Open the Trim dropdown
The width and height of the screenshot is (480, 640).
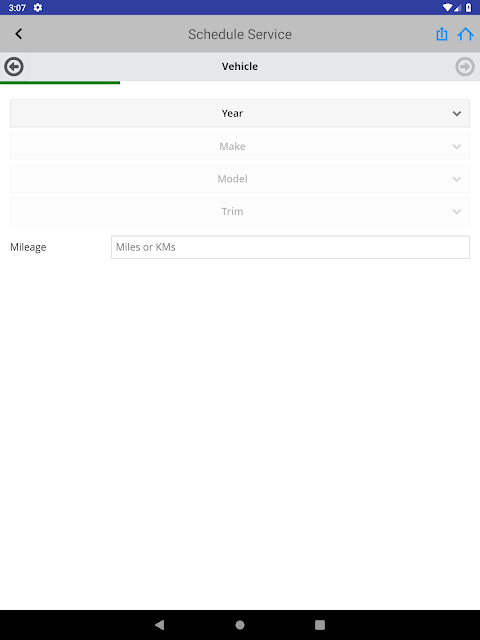click(240, 211)
